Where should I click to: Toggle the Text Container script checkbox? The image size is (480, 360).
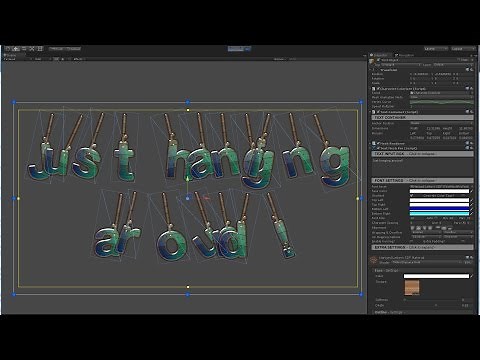(x=378, y=112)
